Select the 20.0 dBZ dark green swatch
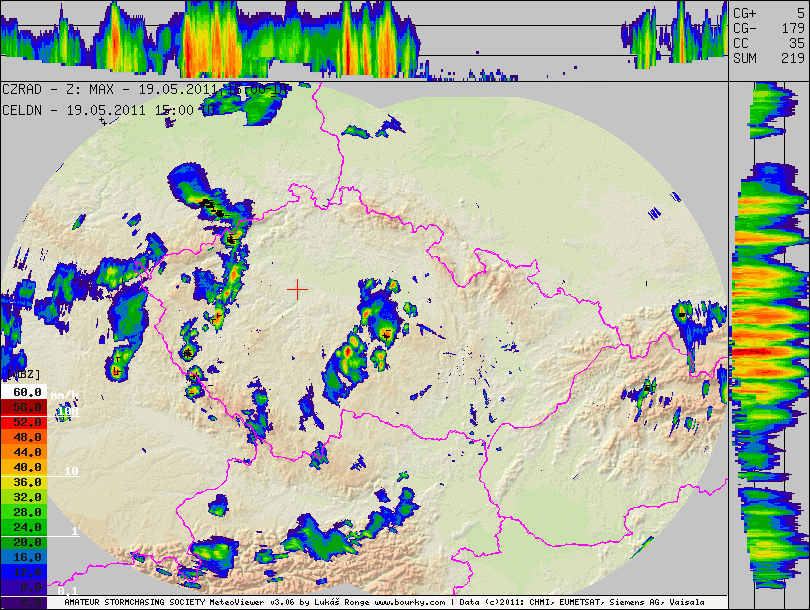Viewport: 810px width, 610px height. point(24,542)
